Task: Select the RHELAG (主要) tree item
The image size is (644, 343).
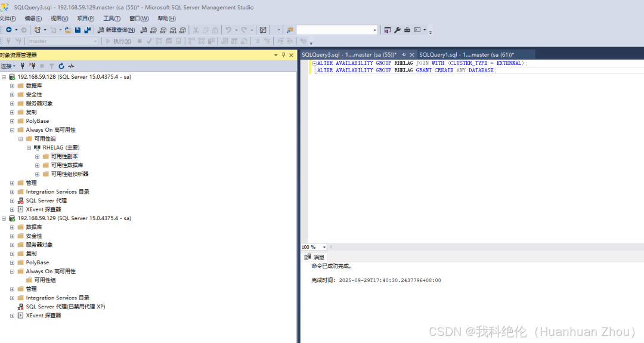Action: [x=61, y=147]
